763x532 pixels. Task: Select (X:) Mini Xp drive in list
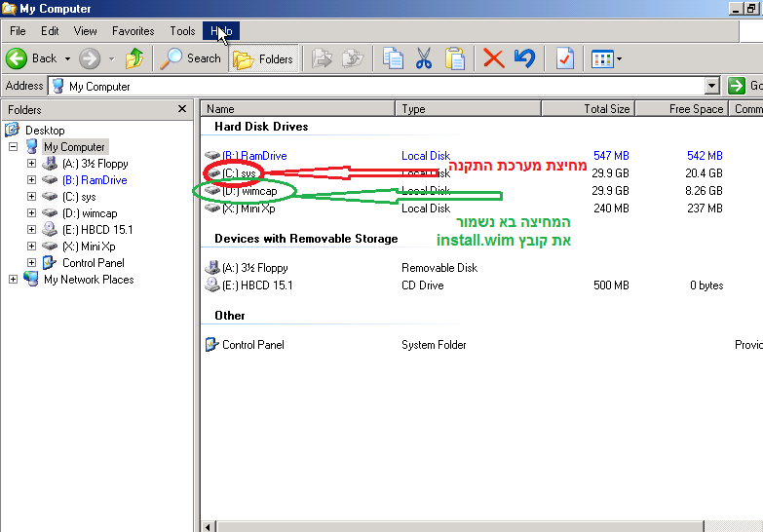point(248,209)
